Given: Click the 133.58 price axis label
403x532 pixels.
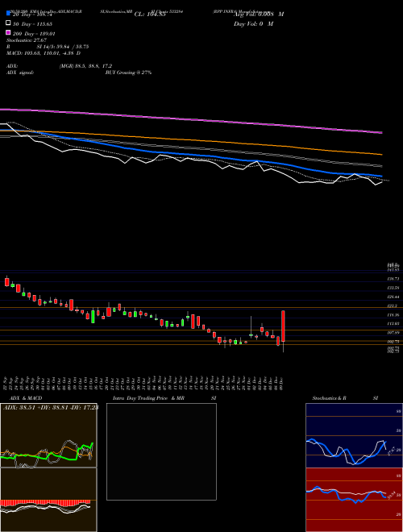Looking at the screenshot, I should pyautogui.click(x=393, y=288).
